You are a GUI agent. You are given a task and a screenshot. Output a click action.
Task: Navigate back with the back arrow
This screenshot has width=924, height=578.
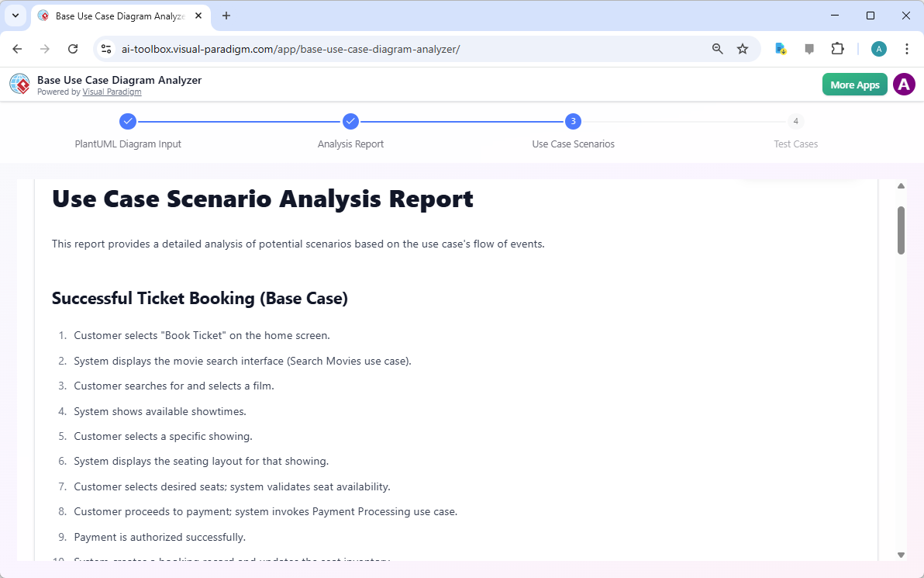tap(17, 48)
